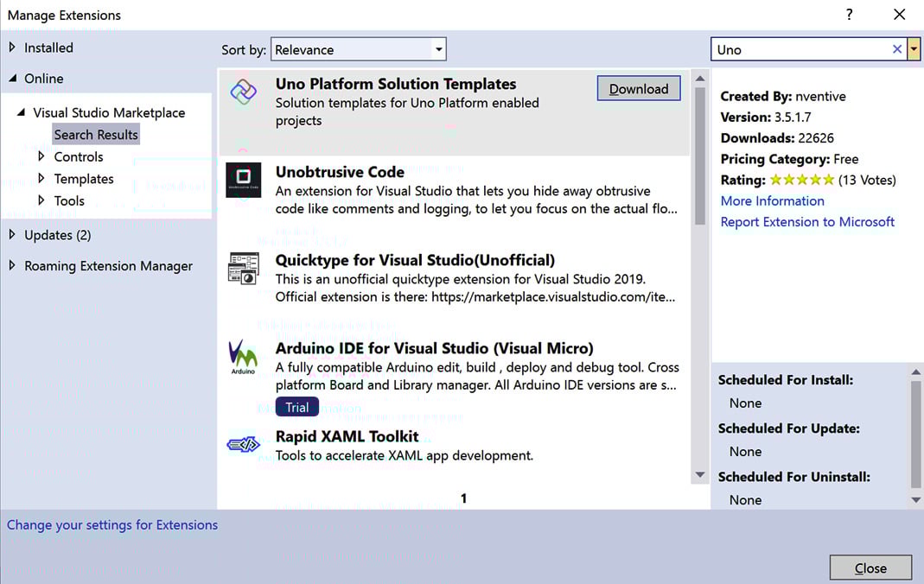924x584 pixels.
Task: Open the search box dropdown arrow
Action: click(914, 49)
